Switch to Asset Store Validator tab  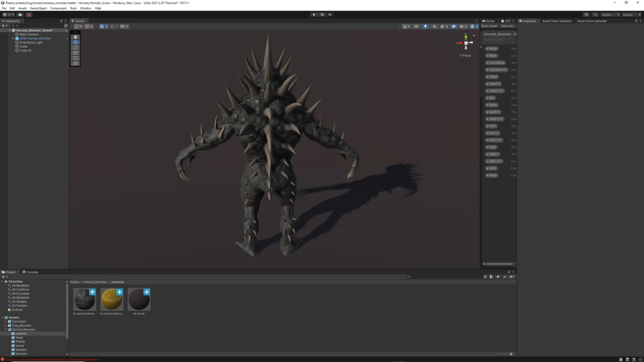click(557, 21)
